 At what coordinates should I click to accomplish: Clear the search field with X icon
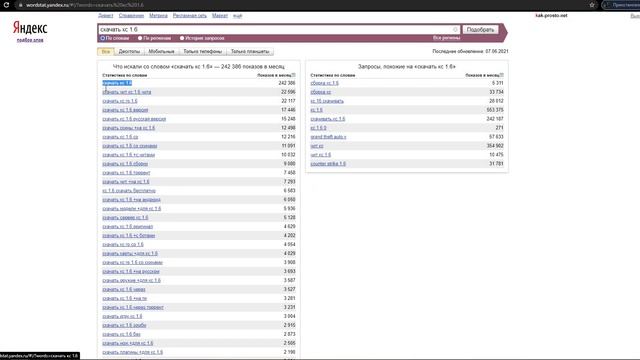coord(455,29)
